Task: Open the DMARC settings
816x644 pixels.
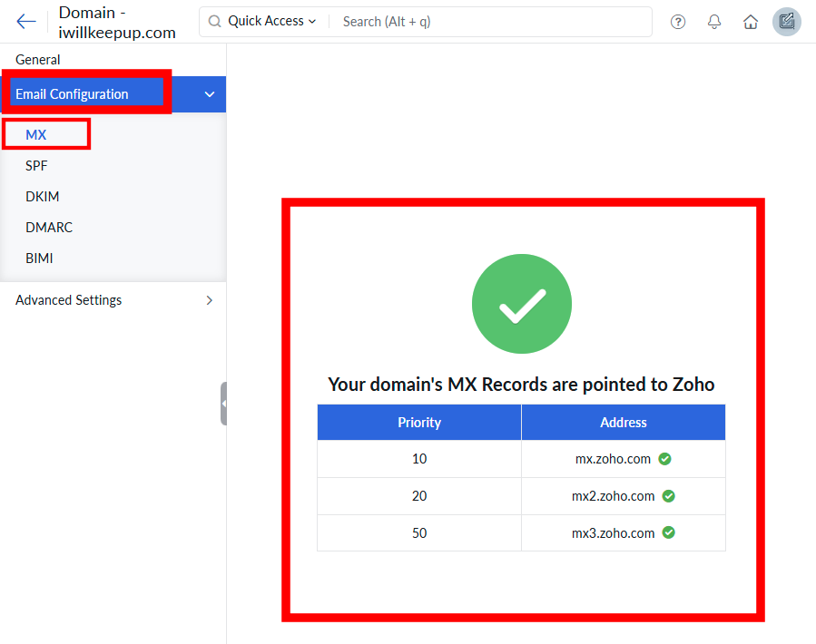Action: (x=49, y=228)
